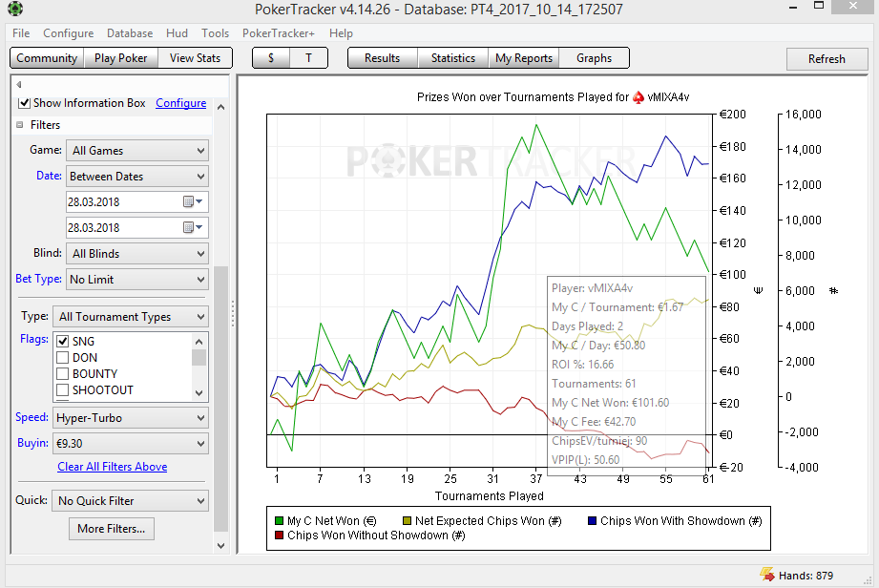Click the Configure link for information box
This screenshot has height=588, width=879.
tap(180, 103)
